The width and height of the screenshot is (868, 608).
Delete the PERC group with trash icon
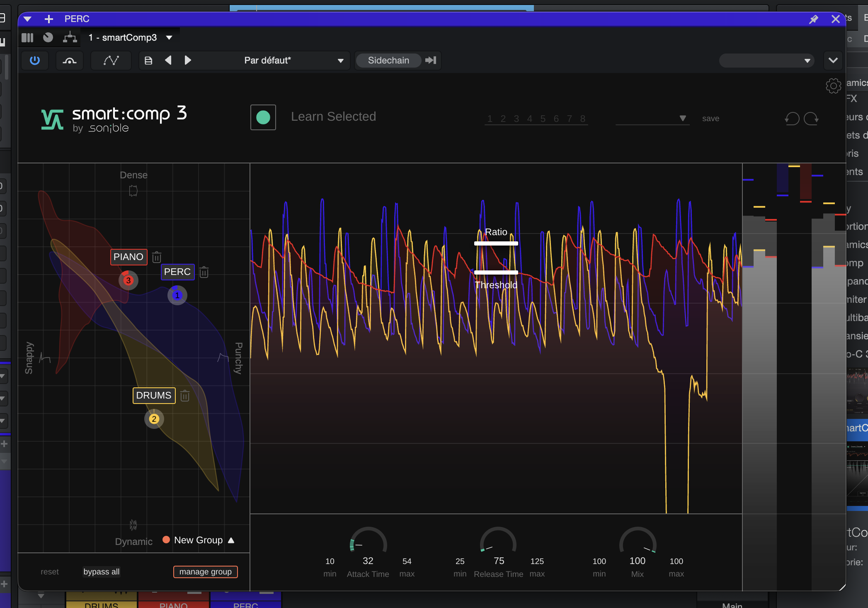click(204, 272)
